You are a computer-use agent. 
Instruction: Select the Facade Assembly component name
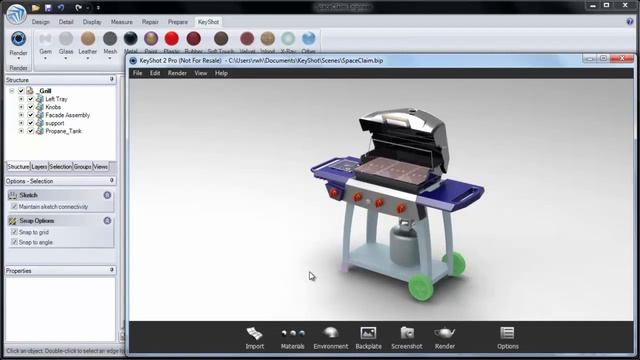[67, 115]
